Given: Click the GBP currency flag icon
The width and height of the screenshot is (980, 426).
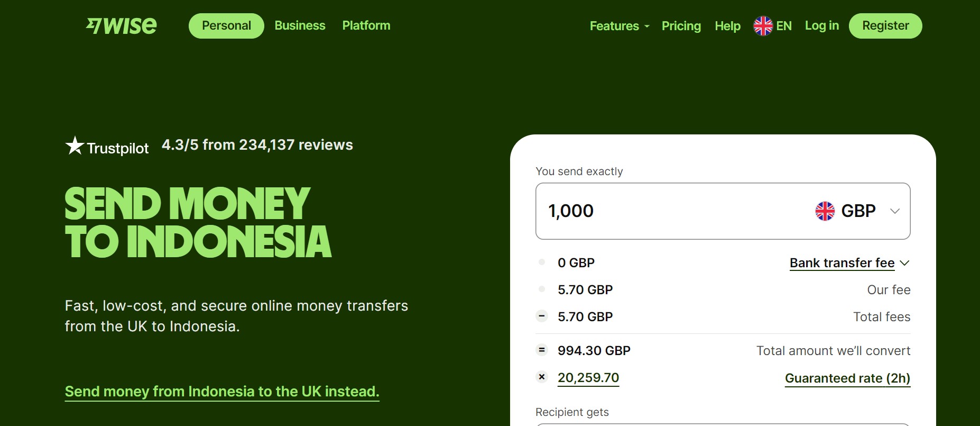Looking at the screenshot, I should click(825, 211).
